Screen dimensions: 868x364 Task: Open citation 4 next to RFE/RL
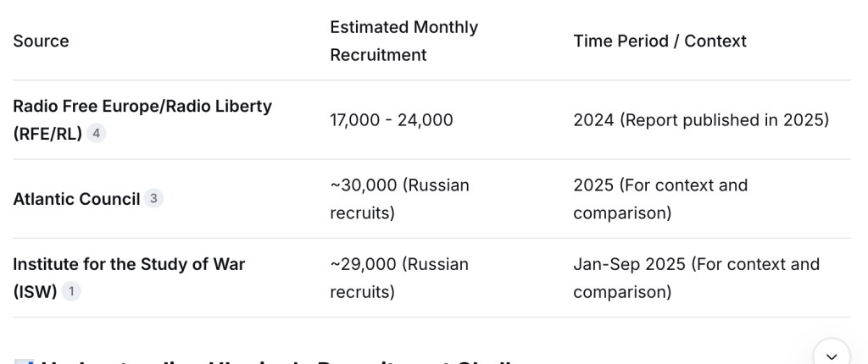97,134
